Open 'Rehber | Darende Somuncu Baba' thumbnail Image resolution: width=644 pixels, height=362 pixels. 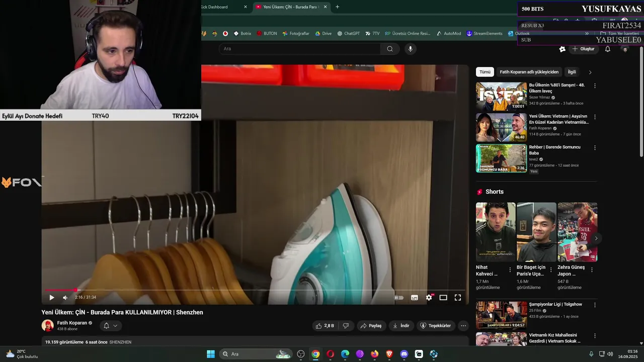point(502,158)
